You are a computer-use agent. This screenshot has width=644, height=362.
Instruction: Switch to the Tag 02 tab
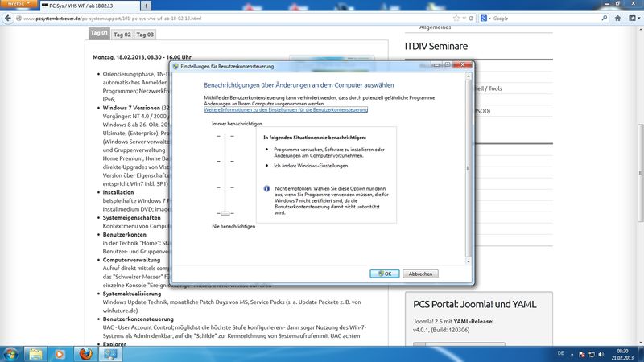[x=122, y=35]
